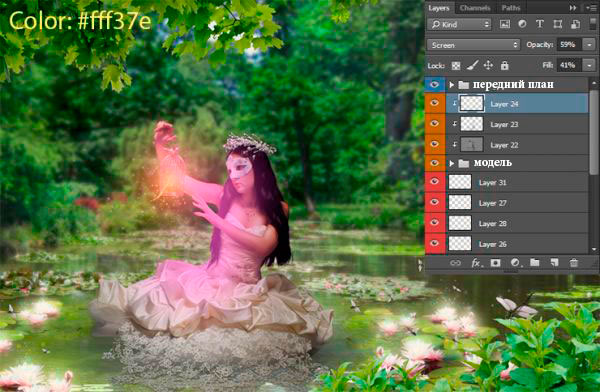Filter layers by type layer icon

pos(540,24)
